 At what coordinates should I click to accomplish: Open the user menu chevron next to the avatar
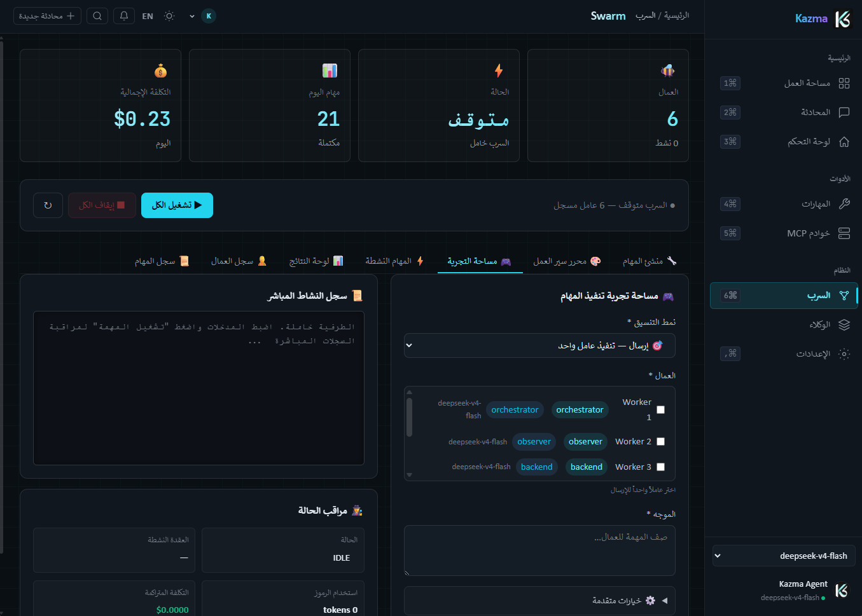click(192, 17)
